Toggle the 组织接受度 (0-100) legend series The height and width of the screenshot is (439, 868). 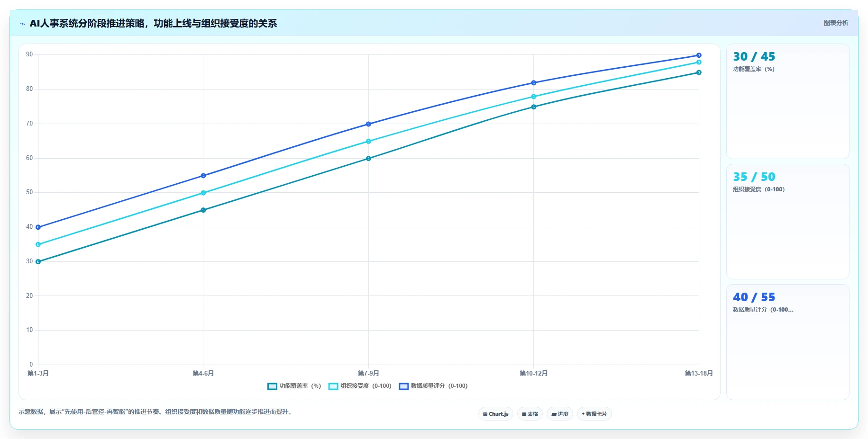click(x=360, y=386)
